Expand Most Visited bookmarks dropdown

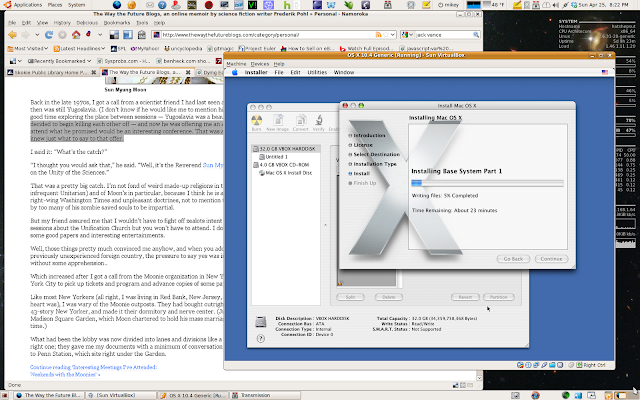(28, 49)
